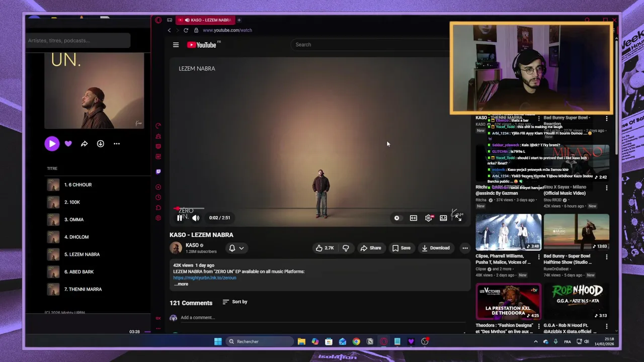Like the video with 2.7K likes

pyautogui.click(x=325, y=248)
